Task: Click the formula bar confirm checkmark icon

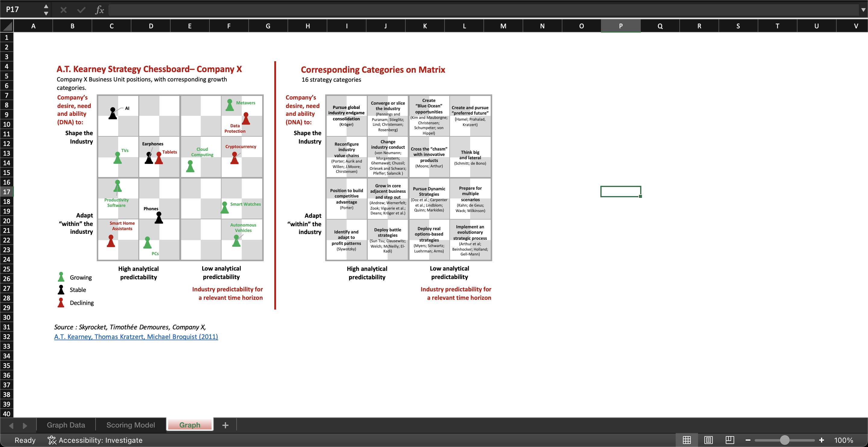Action: tap(81, 10)
